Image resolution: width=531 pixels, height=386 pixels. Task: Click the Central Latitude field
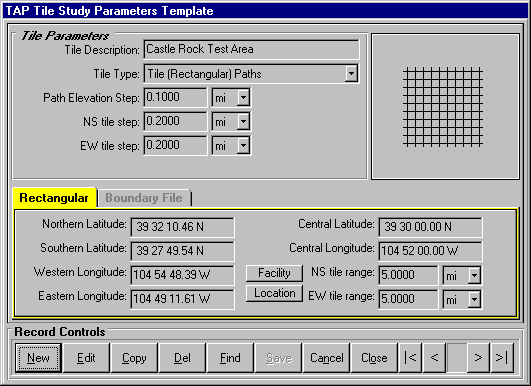tap(430, 227)
